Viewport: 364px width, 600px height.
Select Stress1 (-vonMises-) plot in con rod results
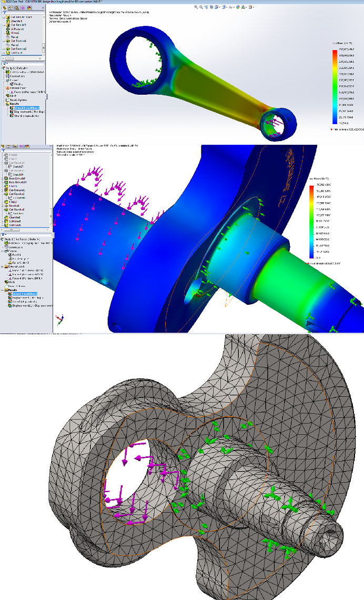(x=26, y=108)
